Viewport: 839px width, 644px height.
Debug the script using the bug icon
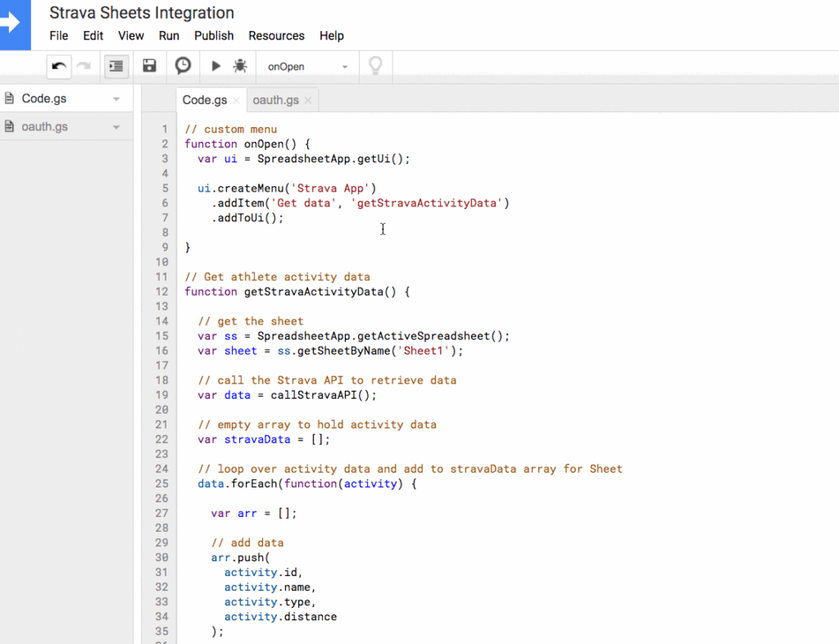coord(239,66)
